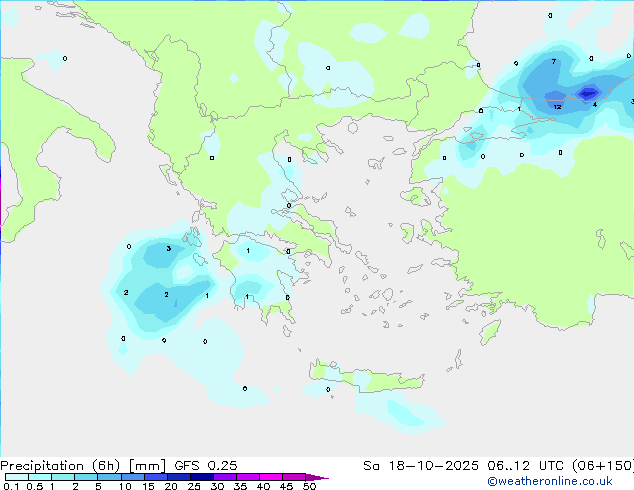Click the legend label '10'
The height and width of the screenshot is (490, 634).
tap(125, 486)
